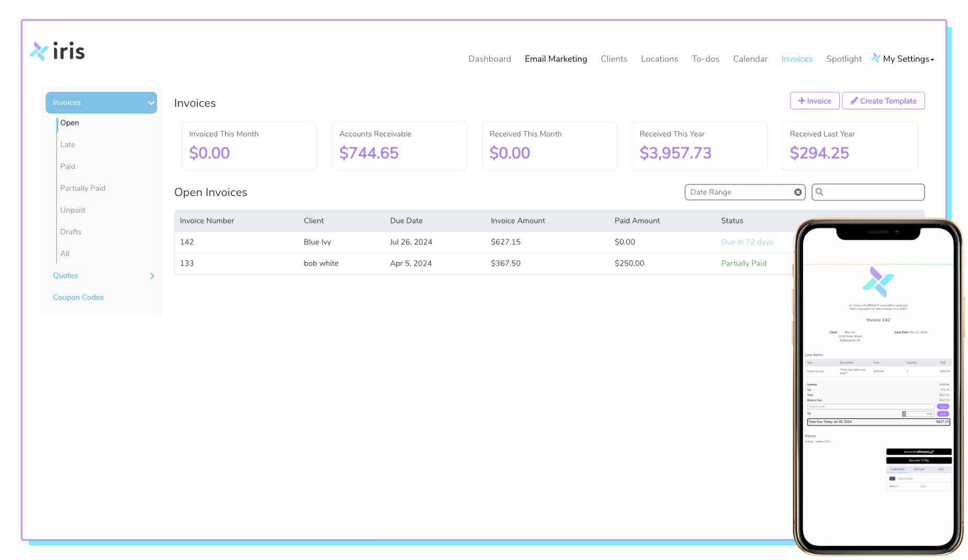Open invoice 142 for Blue Ivy
The height and width of the screenshot is (560, 968).
click(x=187, y=242)
